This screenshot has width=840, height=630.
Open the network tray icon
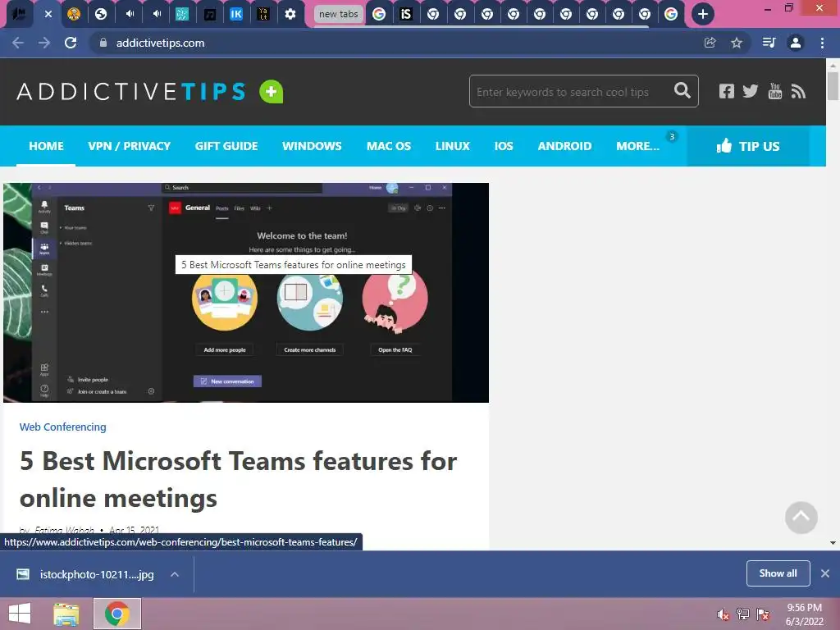pos(743,614)
